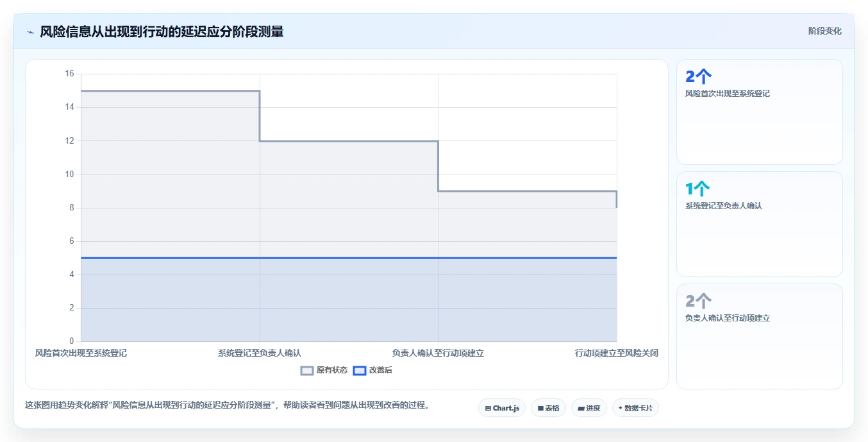This screenshot has height=442, width=868.
Task: Open the 风险首次出现至系统登记 data card
Action: pyautogui.click(x=760, y=112)
